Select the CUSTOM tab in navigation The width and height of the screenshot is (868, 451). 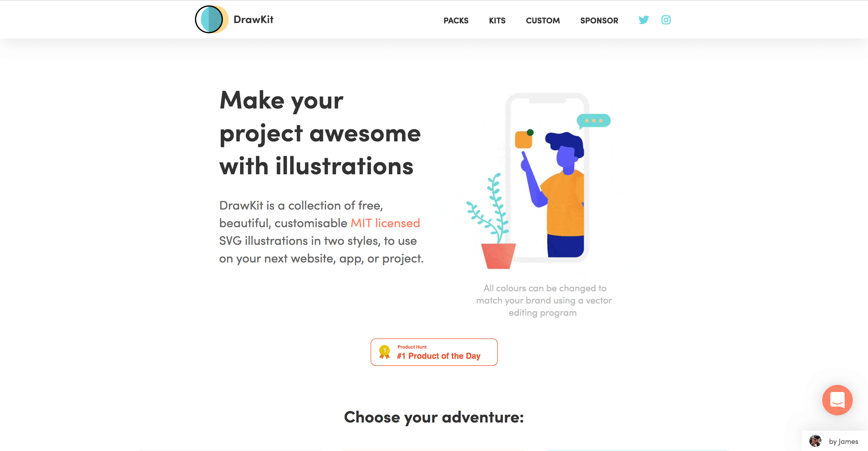(x=541, y=20)
